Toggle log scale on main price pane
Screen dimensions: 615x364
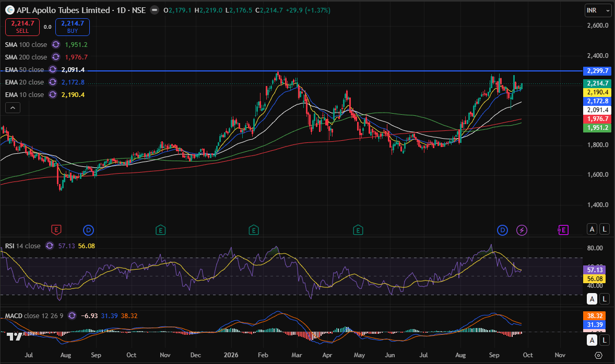coord(605,229)
